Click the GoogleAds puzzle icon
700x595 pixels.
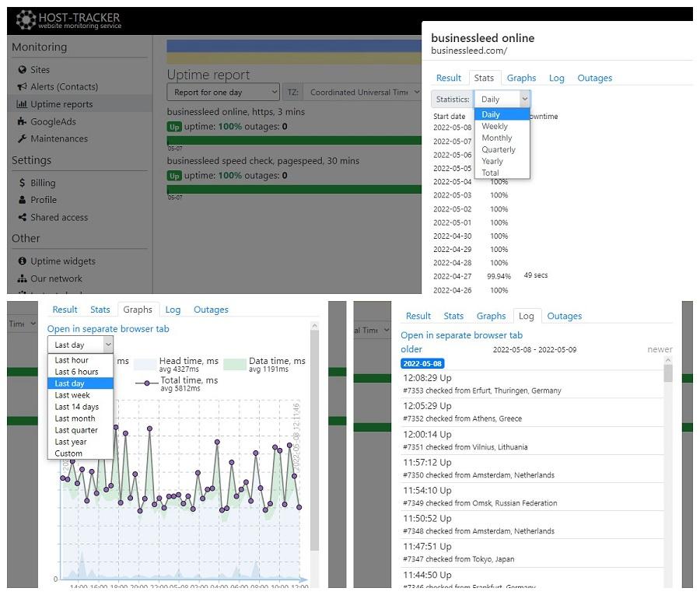click(x=22, y=121)
